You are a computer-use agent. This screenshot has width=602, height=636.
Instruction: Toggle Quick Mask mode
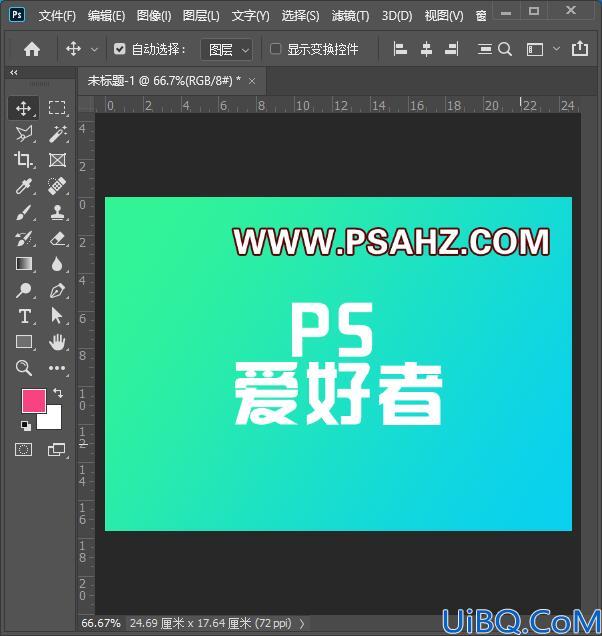[24, 449]
